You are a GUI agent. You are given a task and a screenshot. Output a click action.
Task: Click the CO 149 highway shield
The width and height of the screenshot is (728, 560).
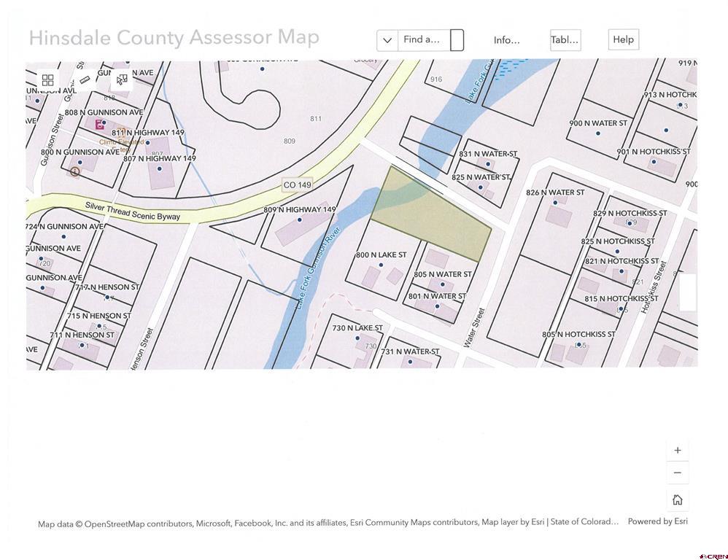[x=297, y=184]
